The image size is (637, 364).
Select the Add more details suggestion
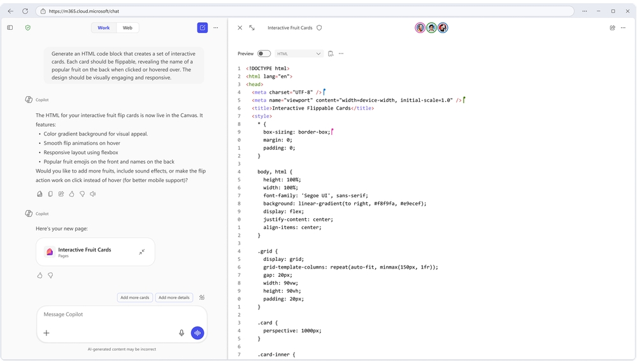(174, 297)
